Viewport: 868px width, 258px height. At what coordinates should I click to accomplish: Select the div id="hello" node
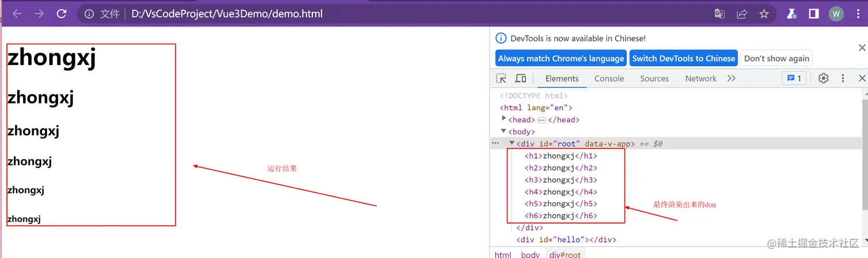coord(566,240)
